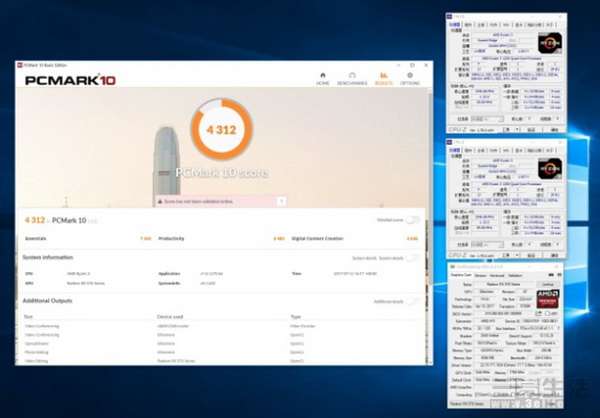Open processor selection dropdown in upper CPU-Z
600x418 pixels.
[487, 119]
